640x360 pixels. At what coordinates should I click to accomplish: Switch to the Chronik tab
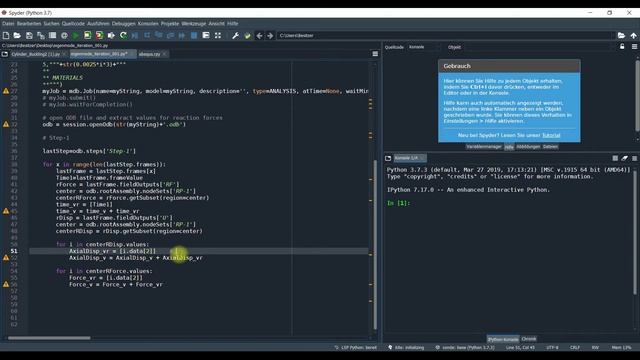point(529,339)
